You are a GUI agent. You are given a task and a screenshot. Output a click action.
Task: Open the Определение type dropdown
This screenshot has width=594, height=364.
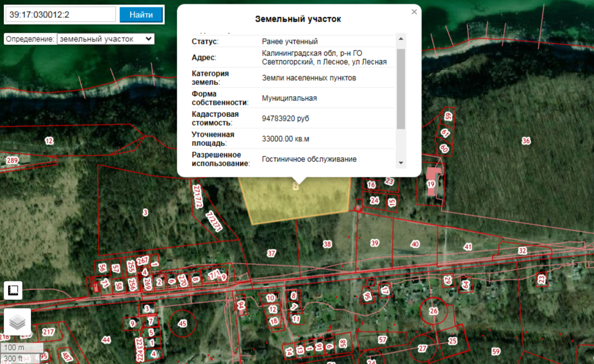click(105, 39)
